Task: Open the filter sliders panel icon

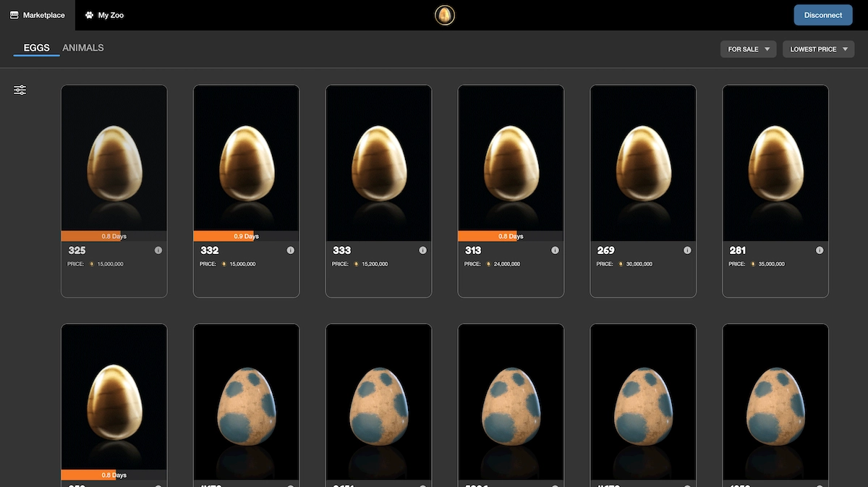Action: [20, 90]
